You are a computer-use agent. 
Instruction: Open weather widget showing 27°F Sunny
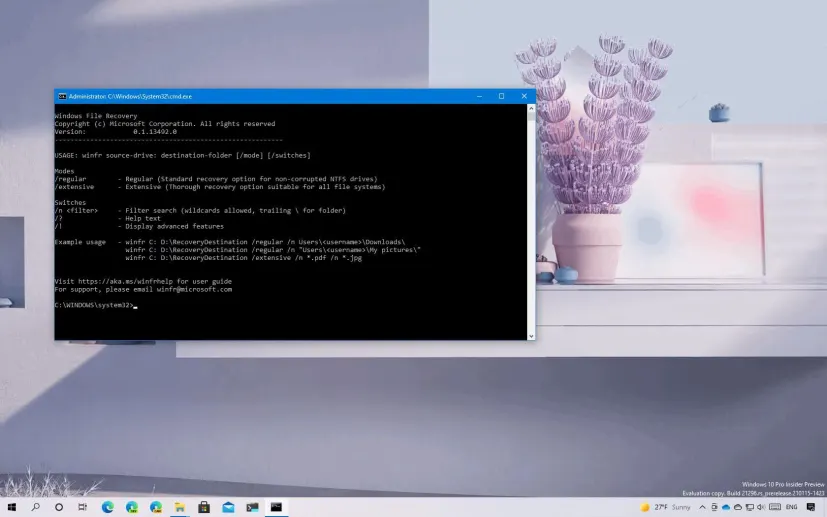click(x=665, y=507)
